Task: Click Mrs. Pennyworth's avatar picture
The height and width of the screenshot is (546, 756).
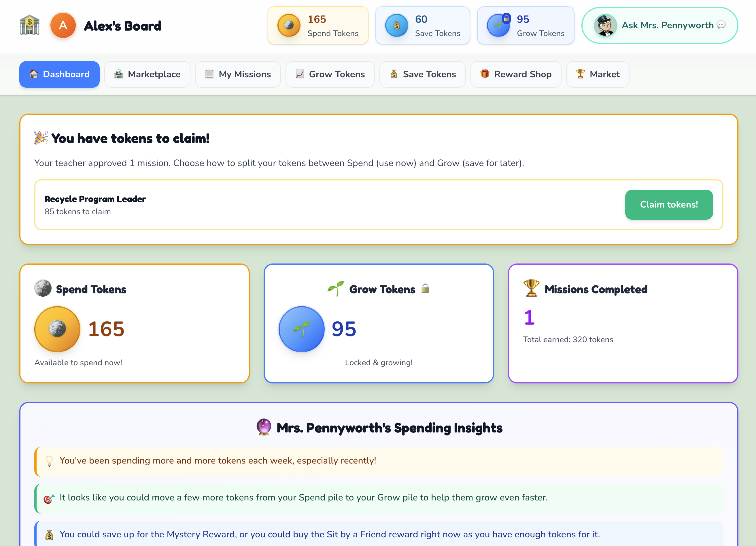Action: click(x=605, y=26)
